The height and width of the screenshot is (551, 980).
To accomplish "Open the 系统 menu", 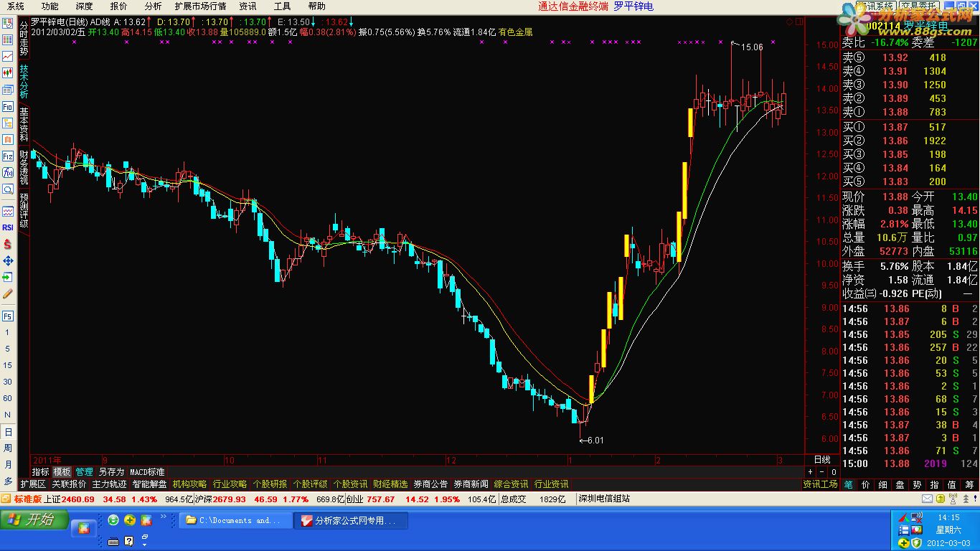I will coord(16,6).
